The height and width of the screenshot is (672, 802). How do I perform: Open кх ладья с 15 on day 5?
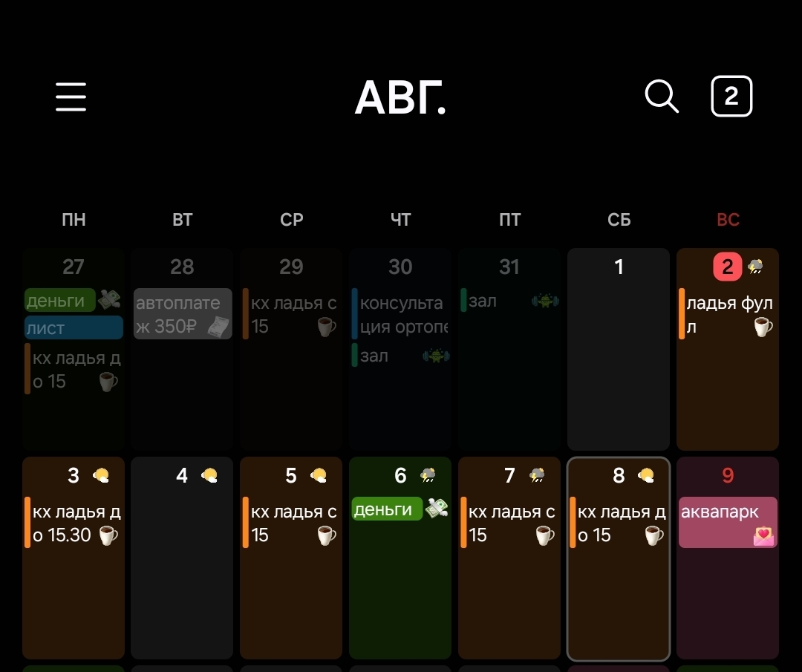(292, 523)
